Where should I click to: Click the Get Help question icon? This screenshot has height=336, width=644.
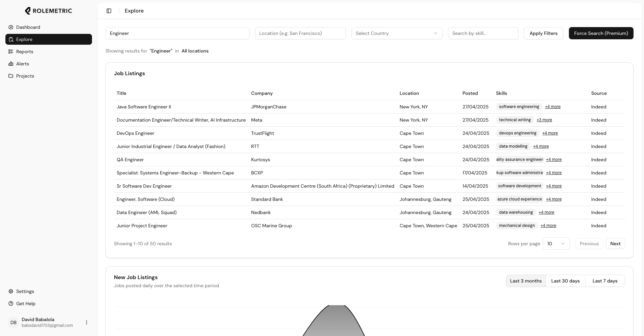[x=11, y=303]
